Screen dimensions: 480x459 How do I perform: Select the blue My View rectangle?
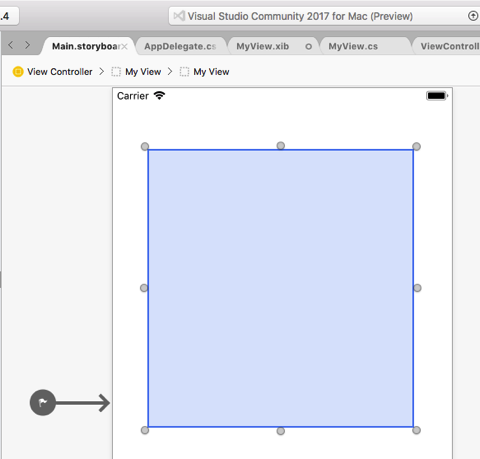(281, 288)
